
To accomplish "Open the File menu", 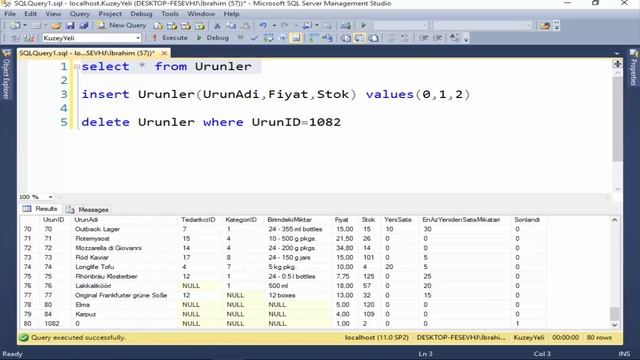I will [x=10, y=13].
